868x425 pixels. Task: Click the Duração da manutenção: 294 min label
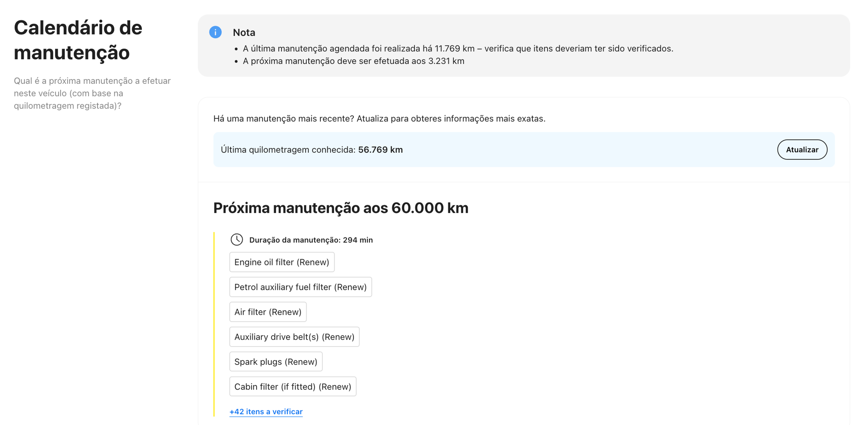311,240
